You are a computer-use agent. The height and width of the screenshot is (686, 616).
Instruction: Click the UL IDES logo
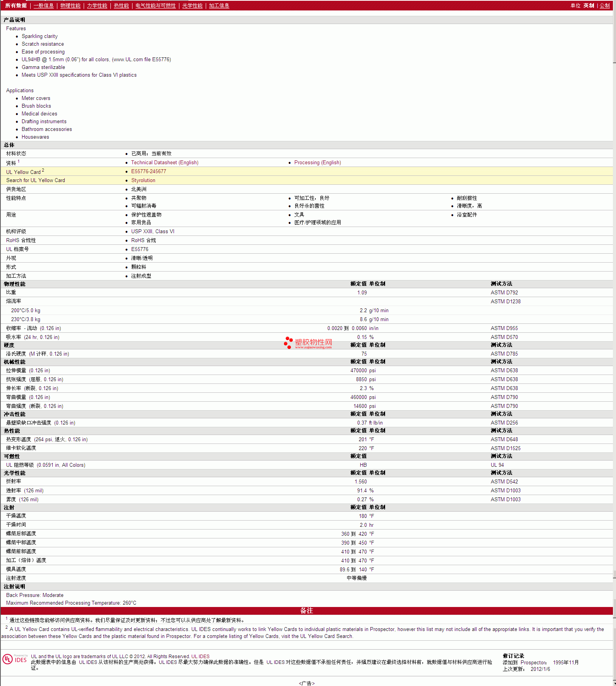tap(15, 659)
